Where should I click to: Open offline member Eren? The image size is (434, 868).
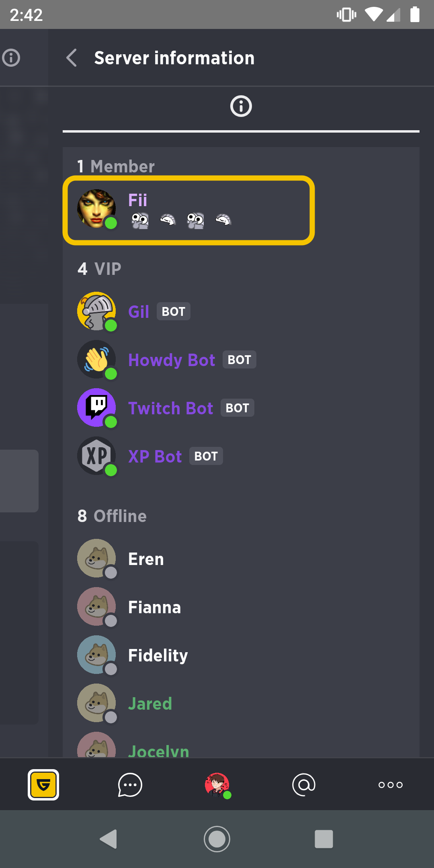tap(241, 559)
